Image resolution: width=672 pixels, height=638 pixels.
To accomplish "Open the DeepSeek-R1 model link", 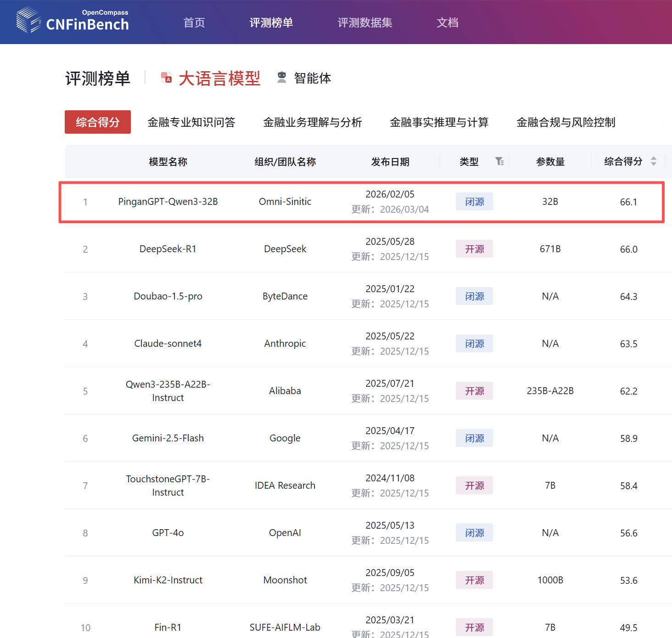I will (168, 248).
